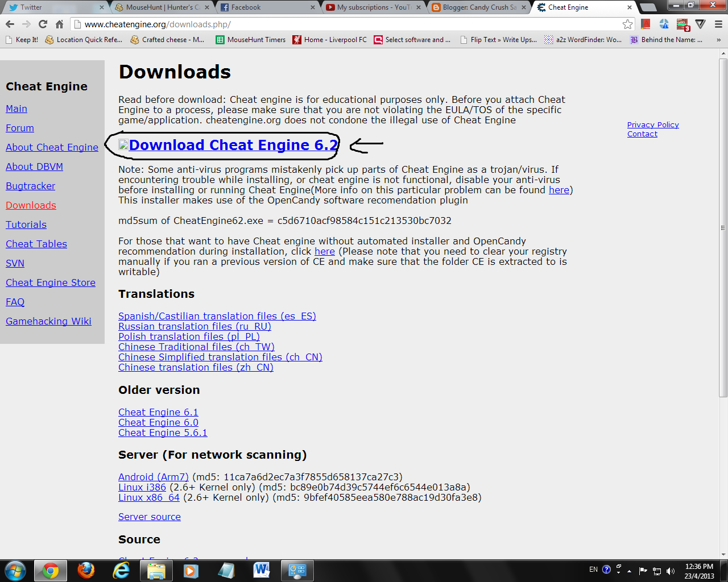Open the Keep It! bookmark

coord(22,40)
